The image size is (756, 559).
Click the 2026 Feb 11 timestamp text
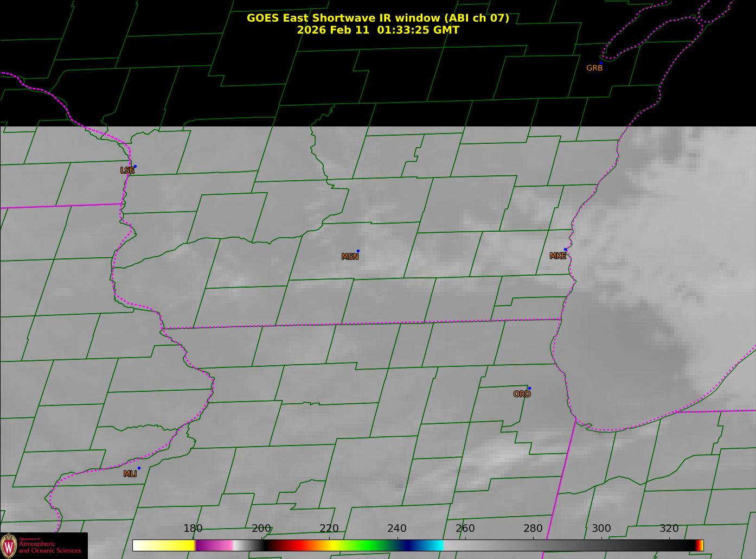click(378, 30)
